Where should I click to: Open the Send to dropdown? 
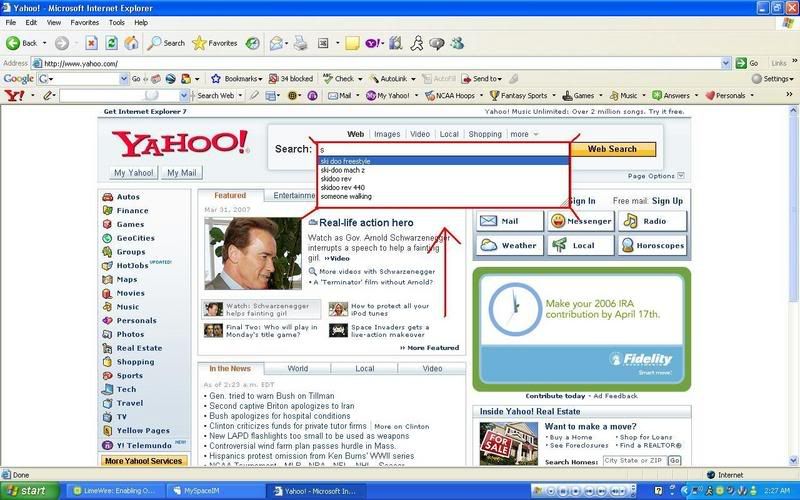482,79
